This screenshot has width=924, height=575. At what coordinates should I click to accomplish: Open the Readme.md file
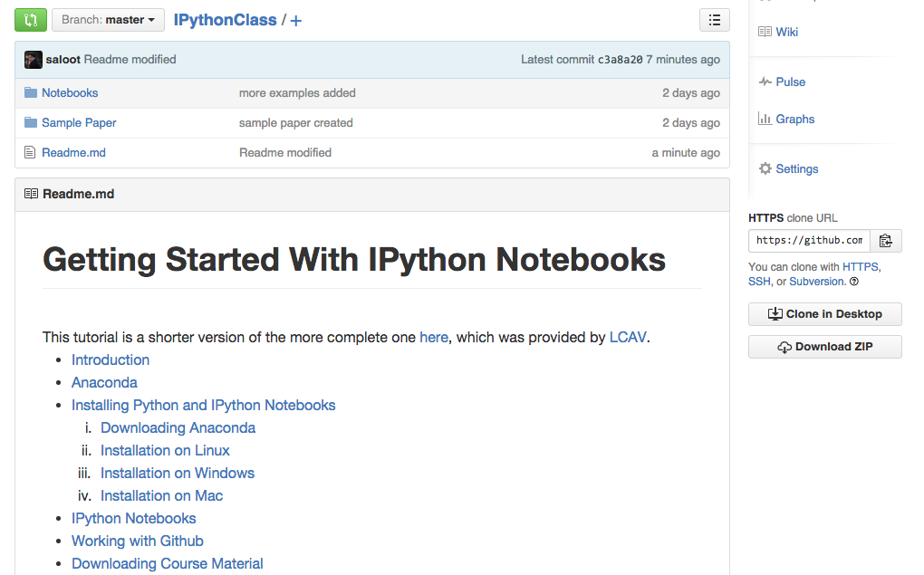[x=73, y=153]
